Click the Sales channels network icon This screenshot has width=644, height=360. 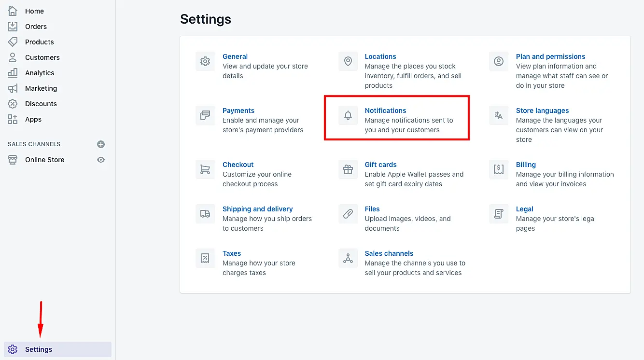[x=348, y=259]
